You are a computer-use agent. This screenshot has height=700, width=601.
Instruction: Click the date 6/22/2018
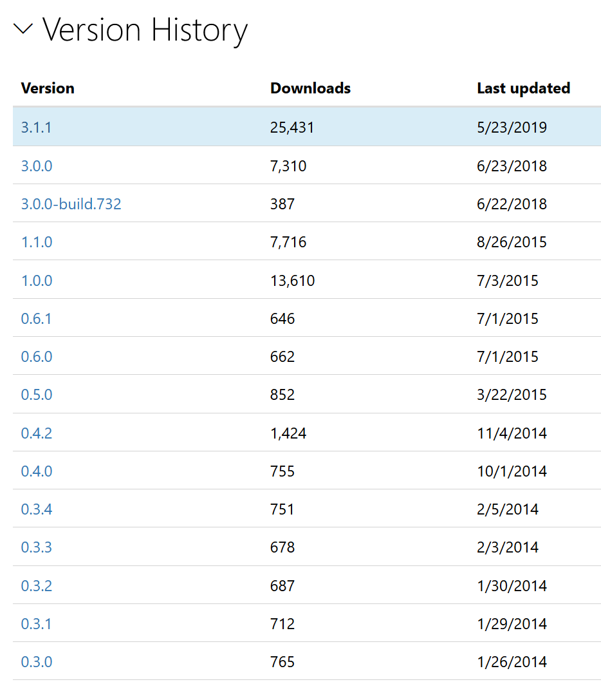point(512,204)
